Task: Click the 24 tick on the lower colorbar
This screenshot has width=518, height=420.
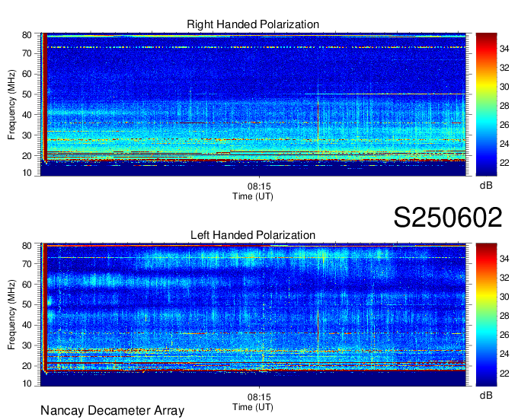Action: pos(504,354)
